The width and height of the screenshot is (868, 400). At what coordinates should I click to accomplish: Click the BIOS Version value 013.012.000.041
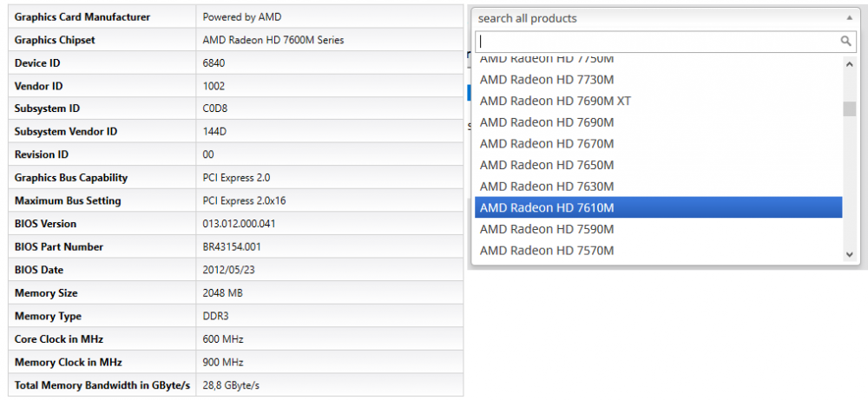click(x=240, y=224)
